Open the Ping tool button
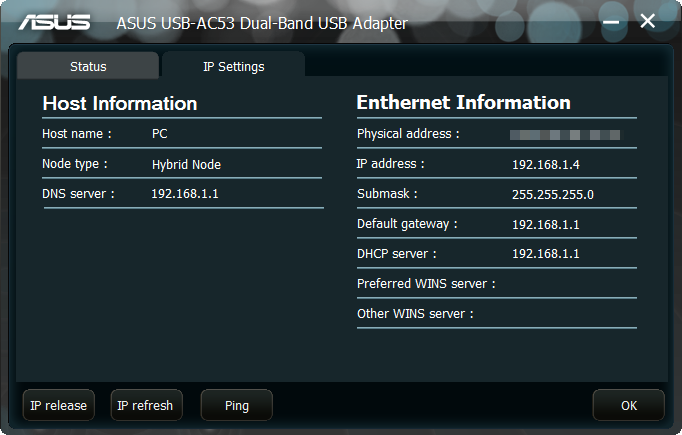 [x=237, y=405]
